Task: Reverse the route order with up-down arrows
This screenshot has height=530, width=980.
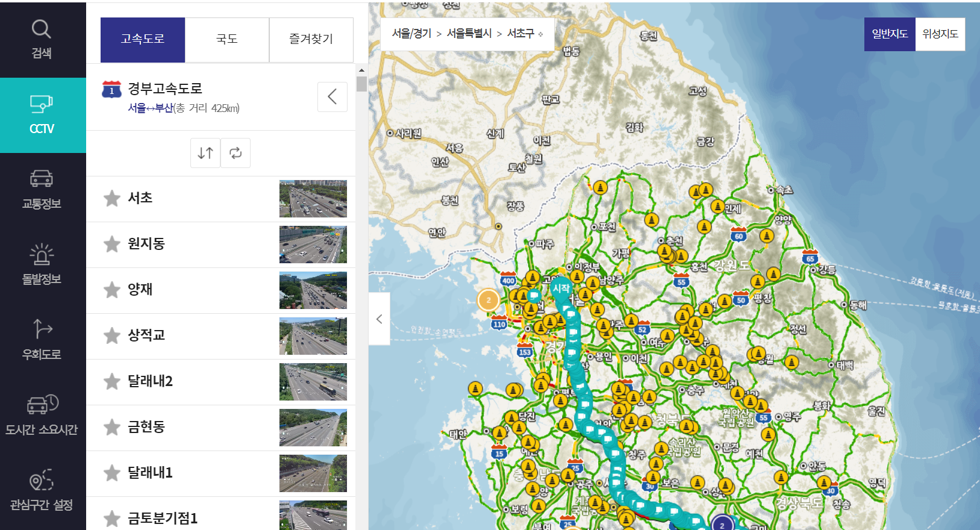Action: (205, 153)
